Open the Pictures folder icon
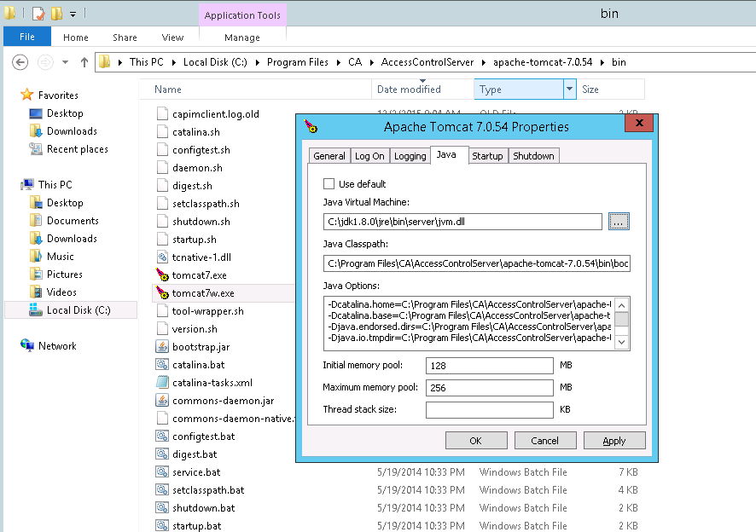This screenshot has width=756, height=532. (36, 275)
